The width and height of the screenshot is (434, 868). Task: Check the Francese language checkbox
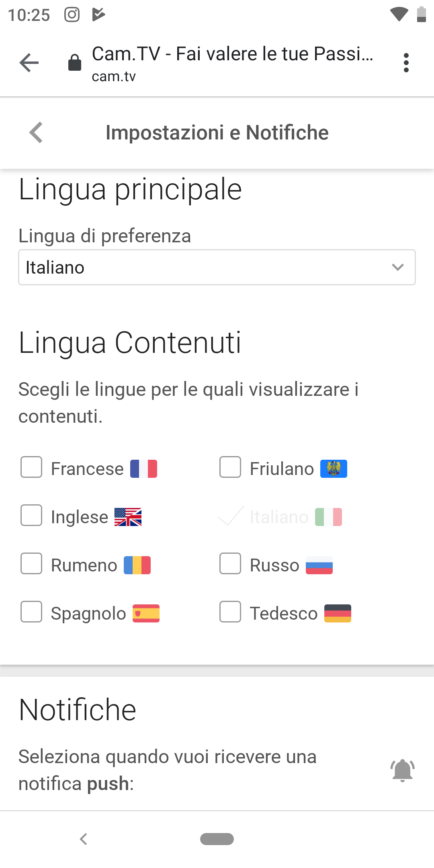click(x=31, y=467)
